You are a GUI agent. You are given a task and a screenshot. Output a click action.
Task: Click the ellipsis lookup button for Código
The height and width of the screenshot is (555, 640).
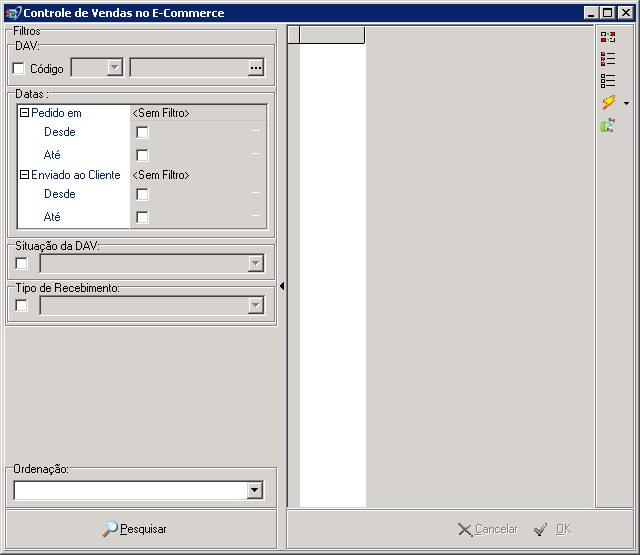pyautogui.click(x=256, y=68)
